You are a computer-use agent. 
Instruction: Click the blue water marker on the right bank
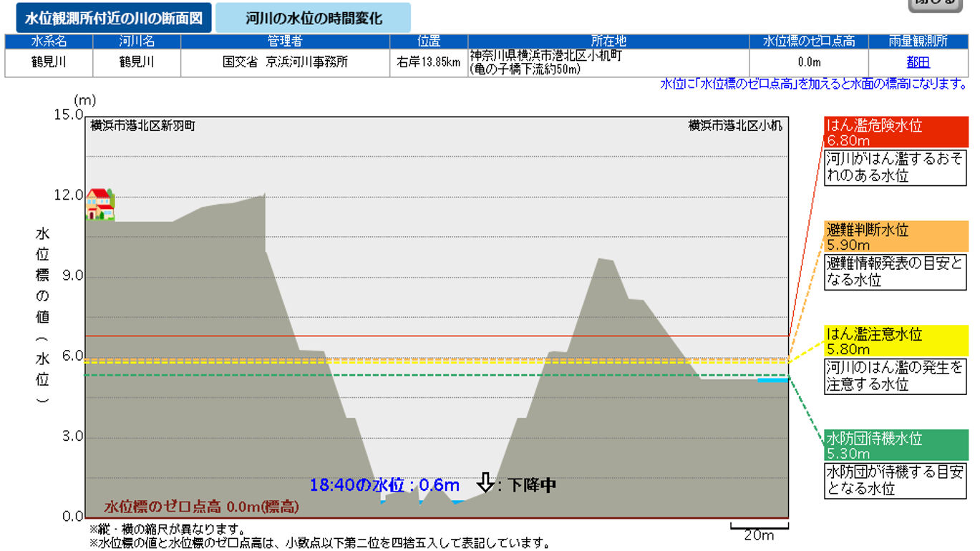coord(773,380)
